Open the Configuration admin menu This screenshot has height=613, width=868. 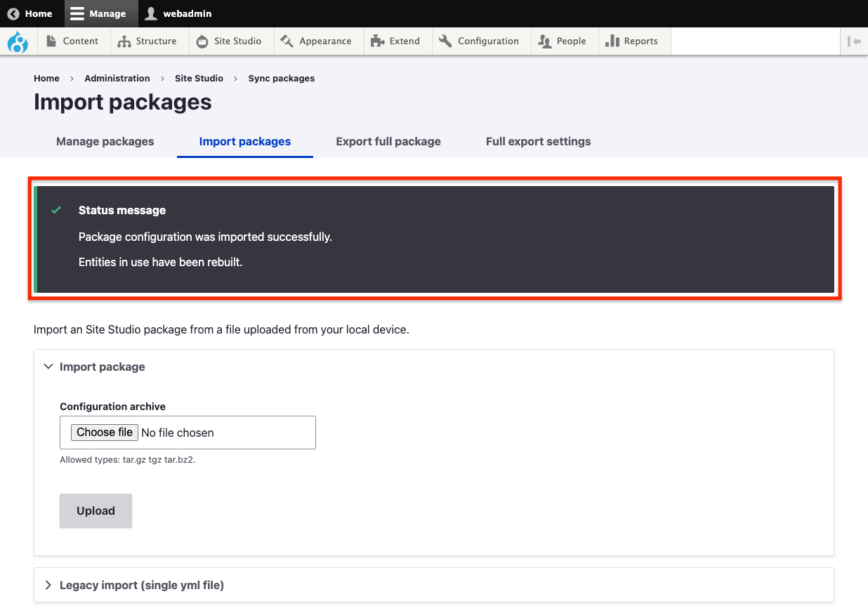479,41
